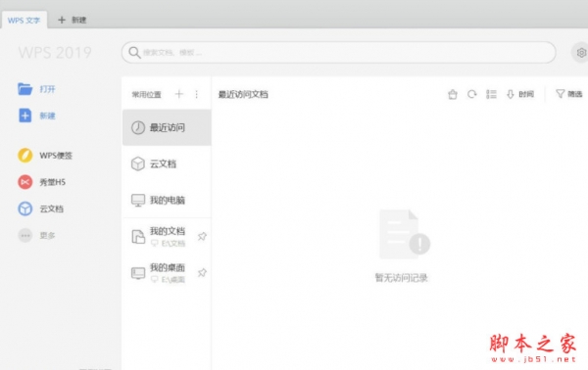
Task: Click the search box for documents and templates
Action: point(339,53)
